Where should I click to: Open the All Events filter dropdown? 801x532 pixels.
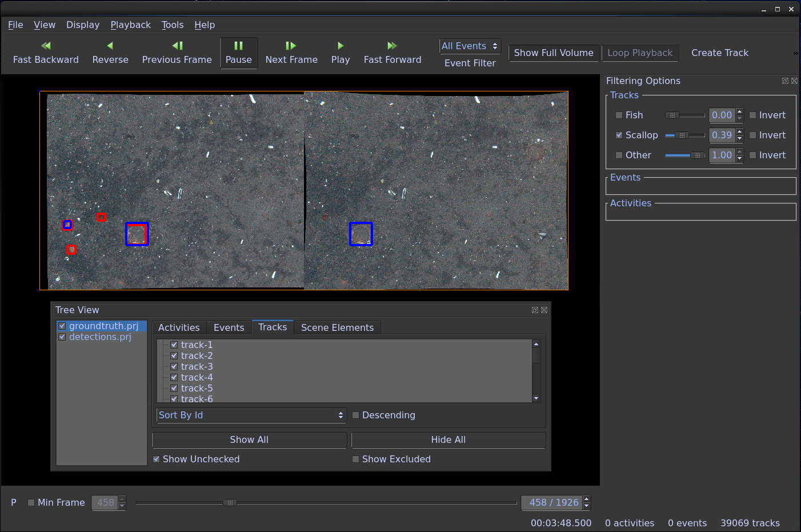click(470, 46)
